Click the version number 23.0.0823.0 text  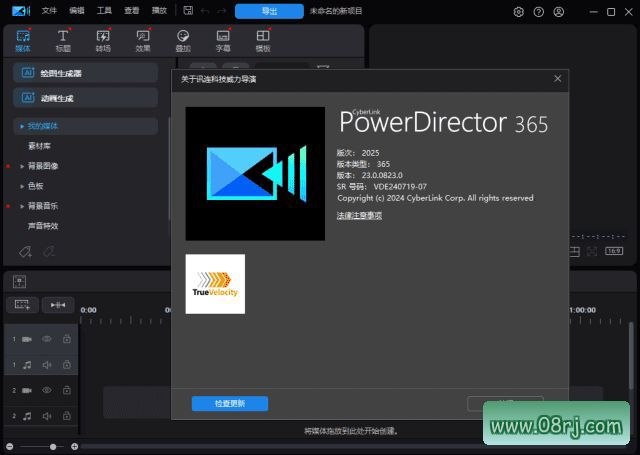click(382, 175)
